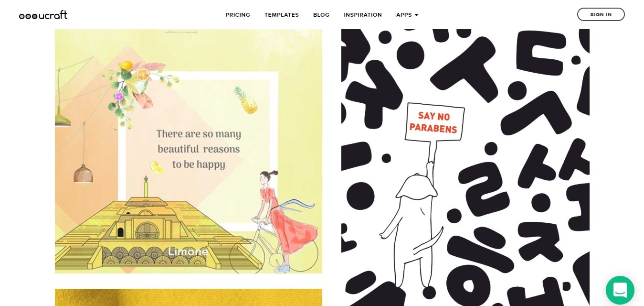Screen dimensions: 644x306
Task: Expand the Apps dropdown arrow
Action: [x=416, y=15]
